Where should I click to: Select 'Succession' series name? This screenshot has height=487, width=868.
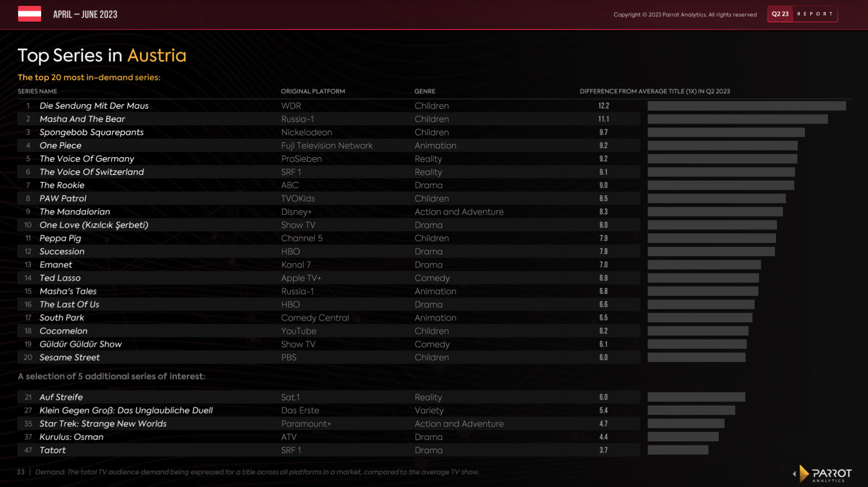pyautogui.click(x=62, y=251)
